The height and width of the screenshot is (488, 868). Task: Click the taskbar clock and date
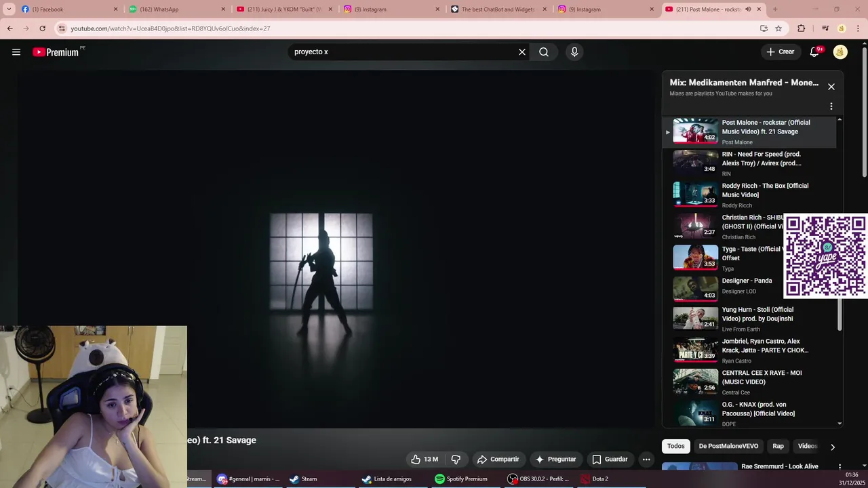tap(852, 479)
